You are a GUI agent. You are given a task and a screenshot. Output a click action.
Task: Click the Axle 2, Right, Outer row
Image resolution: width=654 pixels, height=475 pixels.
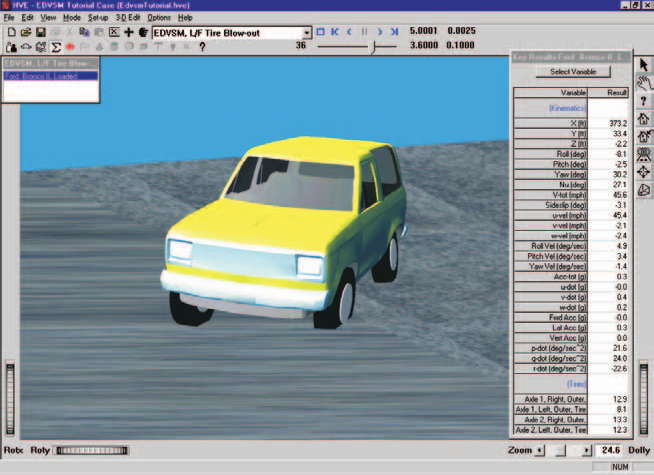571,420
